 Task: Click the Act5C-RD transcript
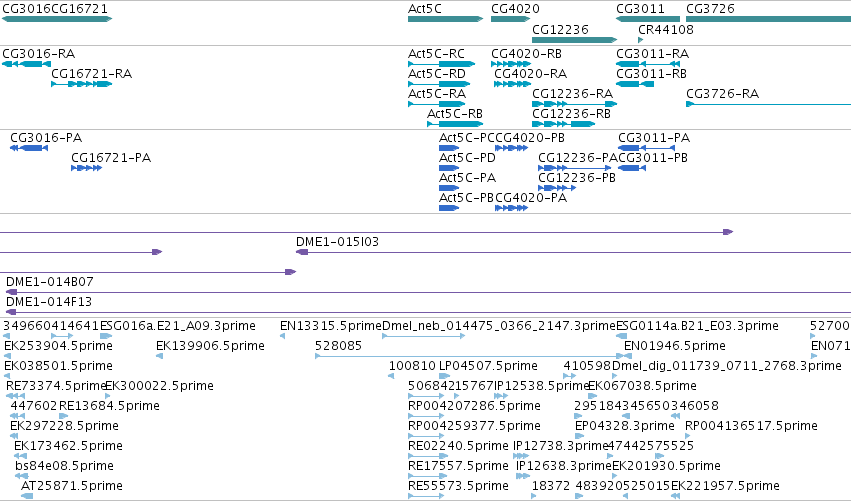click(439, 84)
